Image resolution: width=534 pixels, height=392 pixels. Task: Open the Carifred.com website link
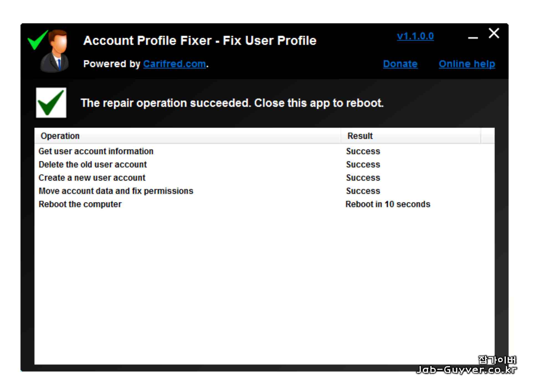point(175,64)
